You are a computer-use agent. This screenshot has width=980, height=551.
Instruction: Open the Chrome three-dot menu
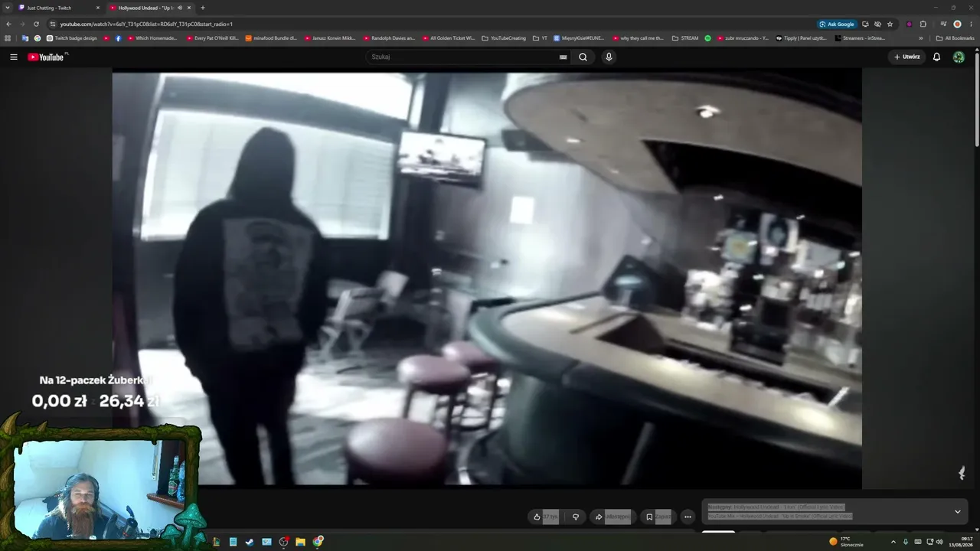(x=971, y=24)
